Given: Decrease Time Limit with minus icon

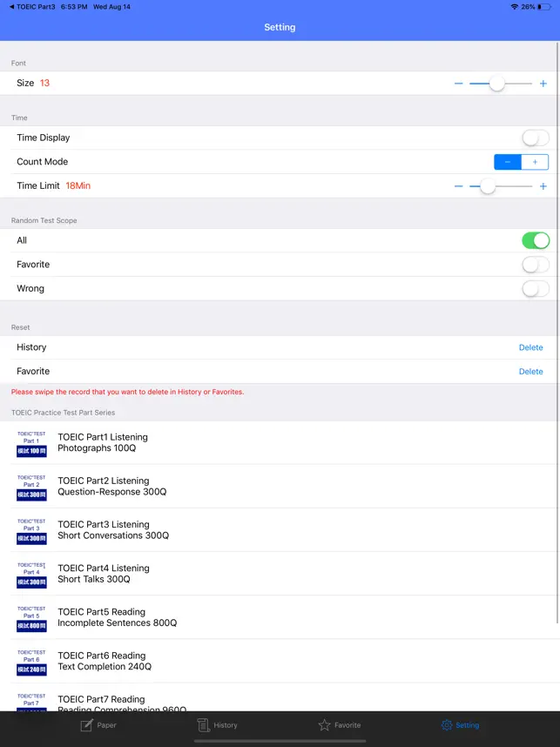Looking at the screenshot, I should pyautogui.click(x=458, y=186).
